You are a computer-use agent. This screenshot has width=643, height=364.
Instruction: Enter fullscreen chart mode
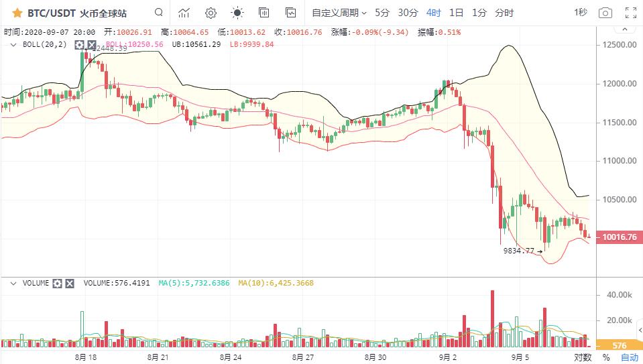(x=631, y=13)
